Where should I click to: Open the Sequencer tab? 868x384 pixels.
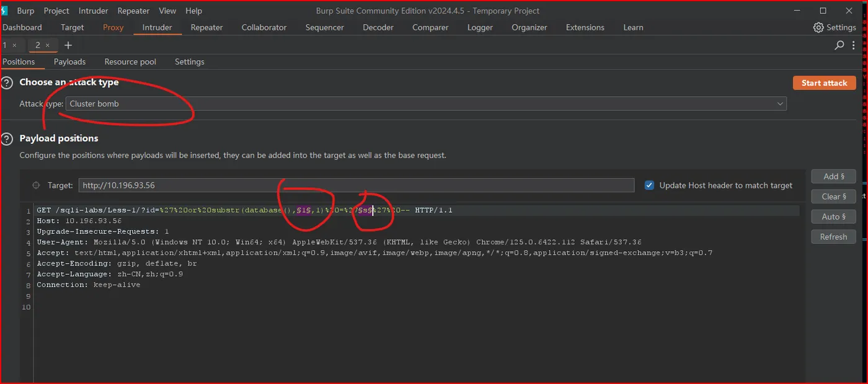point(325,27)
